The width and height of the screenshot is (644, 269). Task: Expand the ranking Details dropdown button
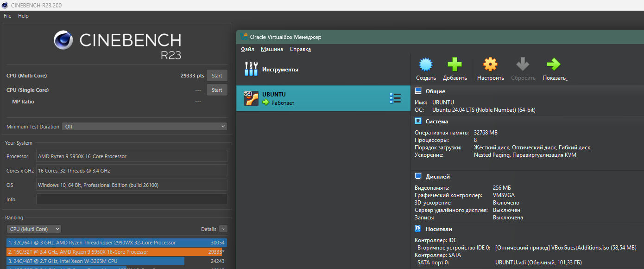223,229
